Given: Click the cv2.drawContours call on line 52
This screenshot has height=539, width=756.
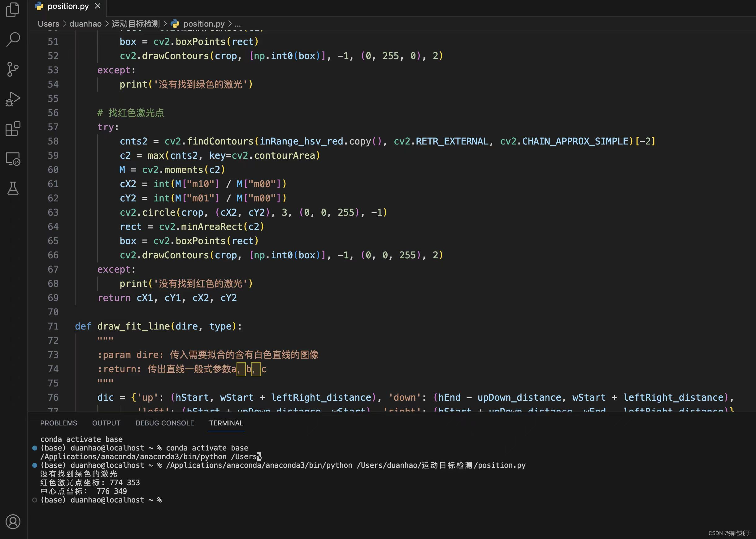Looking at the screenshot, I should [281, 56].
